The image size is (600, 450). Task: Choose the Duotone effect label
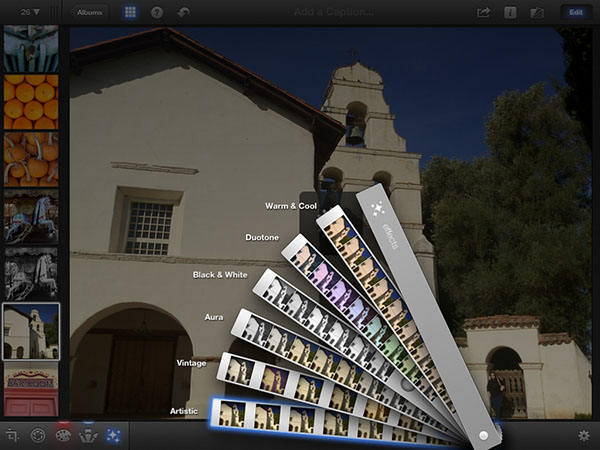pos(262,237)
